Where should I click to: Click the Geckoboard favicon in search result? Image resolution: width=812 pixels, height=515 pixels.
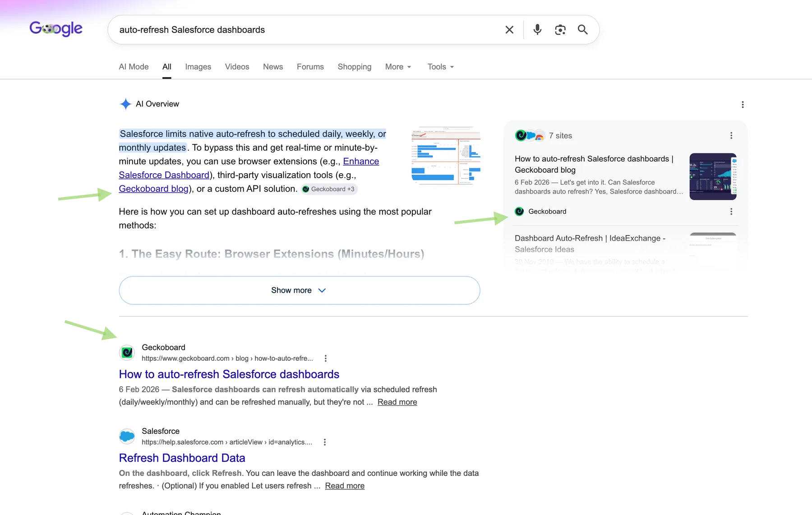[x=127, y=353]
